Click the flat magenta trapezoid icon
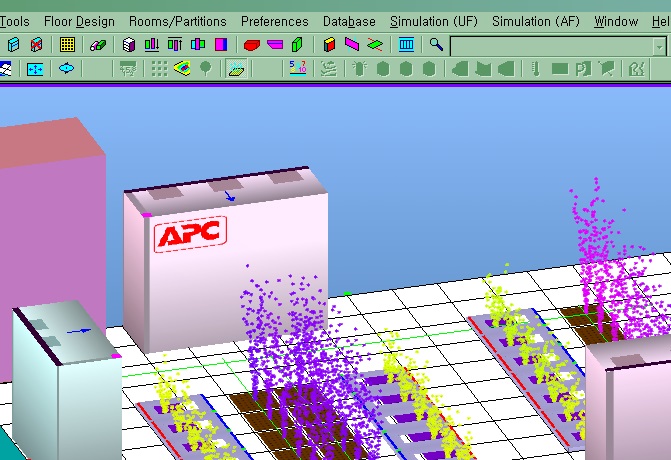This screenshot has width=671, height=460. tap(275, 45)
